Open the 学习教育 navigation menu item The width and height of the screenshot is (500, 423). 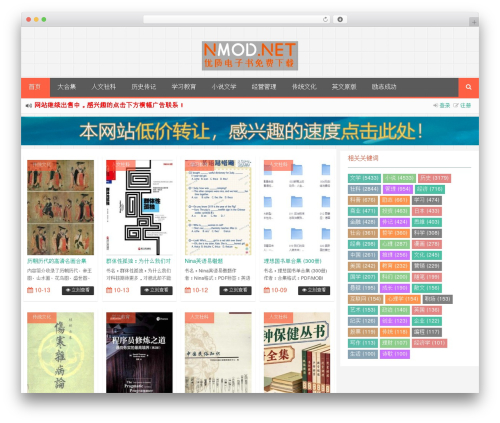(184, 87)
